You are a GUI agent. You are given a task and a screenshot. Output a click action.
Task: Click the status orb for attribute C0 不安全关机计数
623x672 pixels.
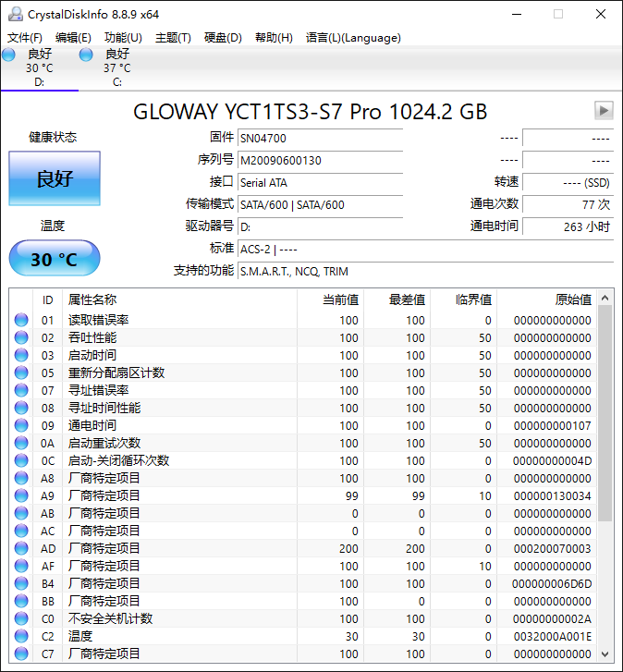(21, 619)
